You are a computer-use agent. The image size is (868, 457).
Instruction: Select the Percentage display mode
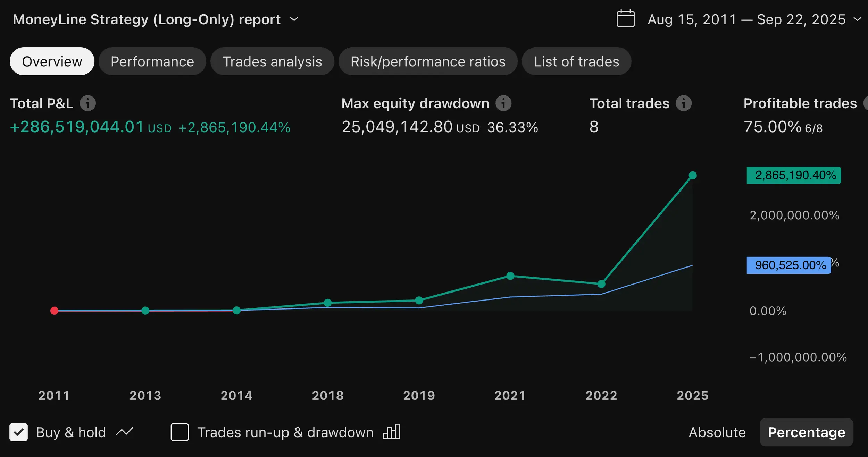(806, 432)
